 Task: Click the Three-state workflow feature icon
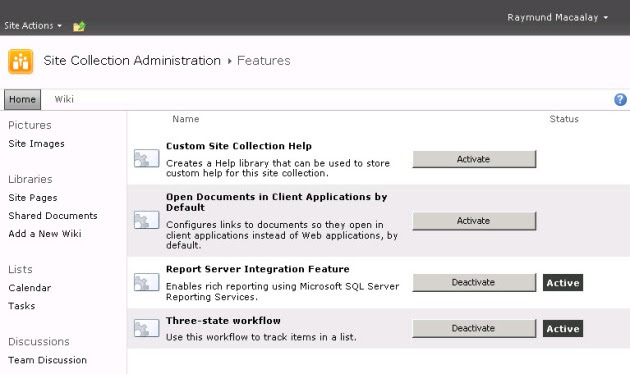pyautogui.click(x=146, y=328)
